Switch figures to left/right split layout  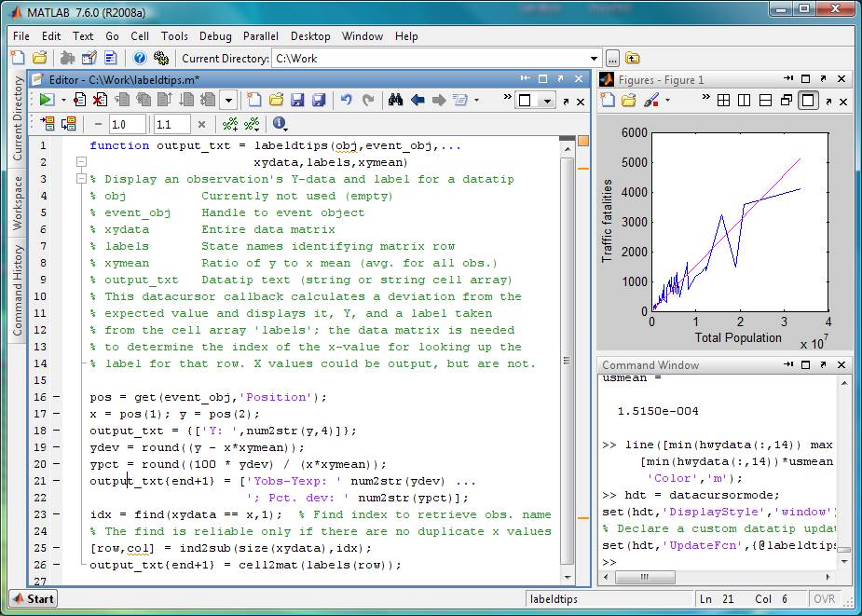pos(745,100)
